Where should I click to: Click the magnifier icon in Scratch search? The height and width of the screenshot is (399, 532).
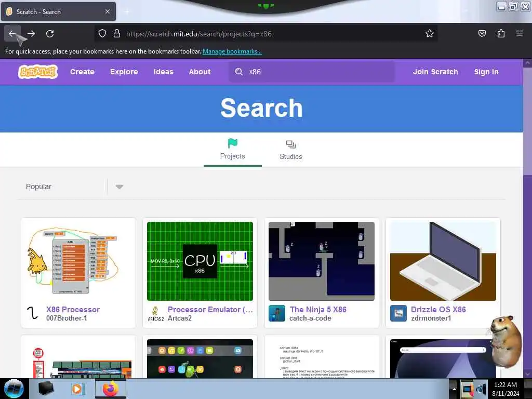click(x=239, y=72)
